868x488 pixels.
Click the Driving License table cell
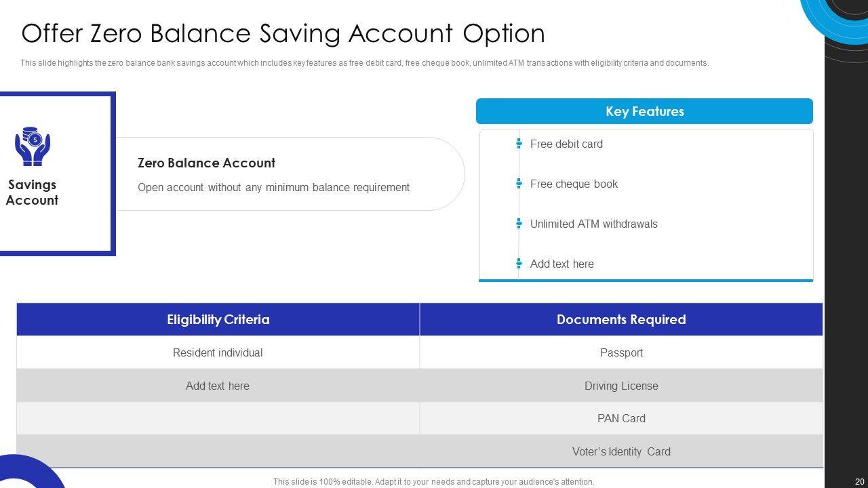coord(621,386)
